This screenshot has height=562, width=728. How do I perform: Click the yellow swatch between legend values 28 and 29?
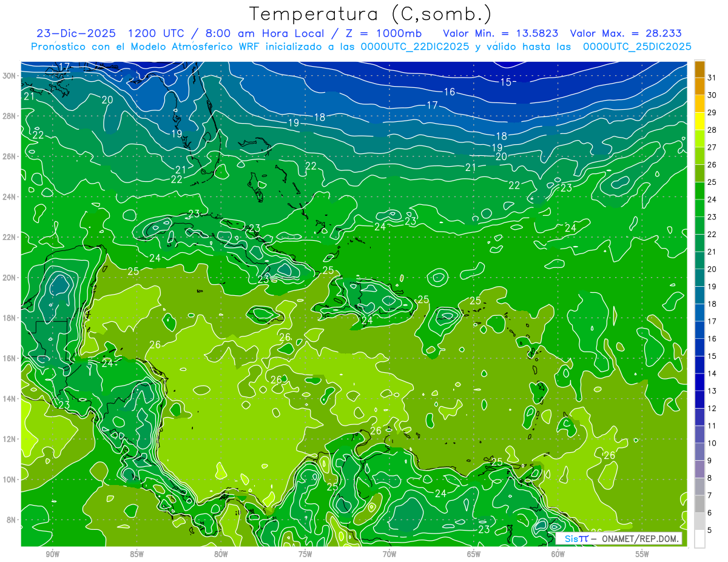tap(699, 122)
